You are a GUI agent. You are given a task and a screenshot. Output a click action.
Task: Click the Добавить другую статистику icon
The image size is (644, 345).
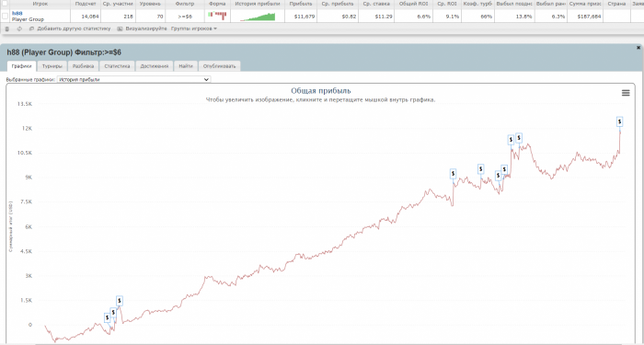pos(31,29)
